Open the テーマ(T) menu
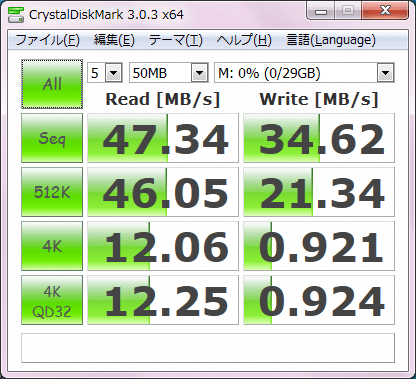The height and width of the screenshot is (379, 416). point(176,40)
